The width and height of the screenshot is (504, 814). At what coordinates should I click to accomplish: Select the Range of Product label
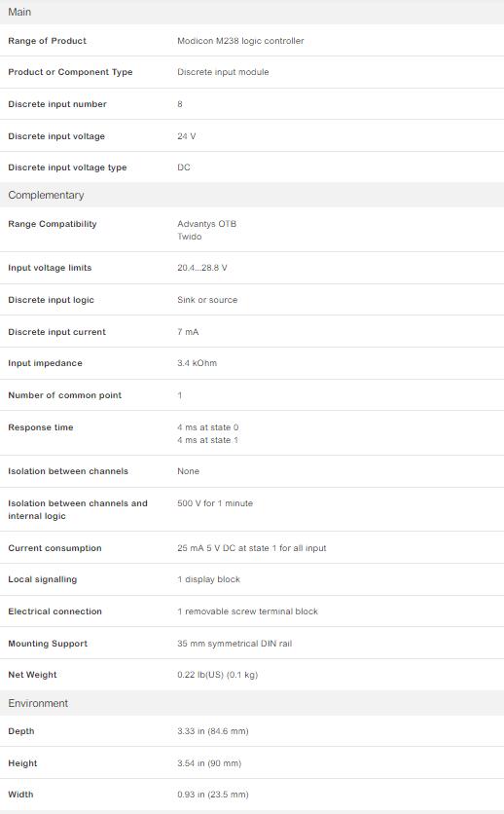tap(47, 41)
